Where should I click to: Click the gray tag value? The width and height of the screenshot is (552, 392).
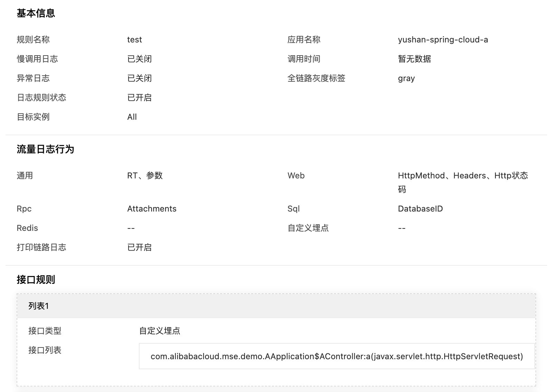click(x=406, y=78)
